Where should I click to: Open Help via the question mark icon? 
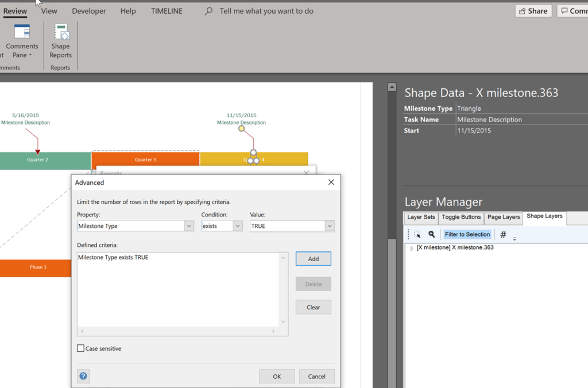click(83, 376)
